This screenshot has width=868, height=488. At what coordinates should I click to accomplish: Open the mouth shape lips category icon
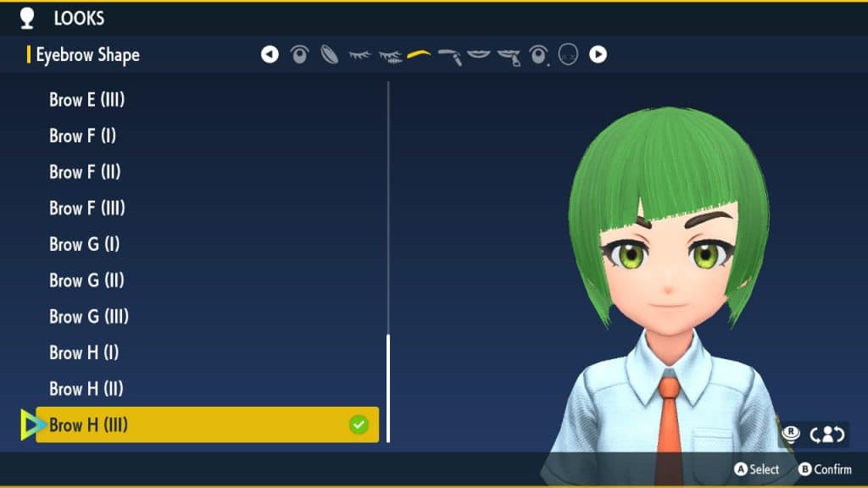[x=479, y=54]
